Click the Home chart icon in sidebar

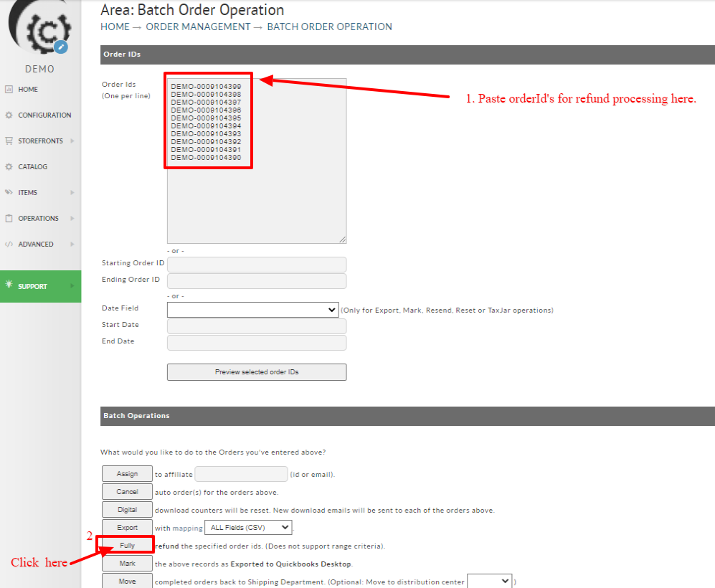tap(9, 90)
